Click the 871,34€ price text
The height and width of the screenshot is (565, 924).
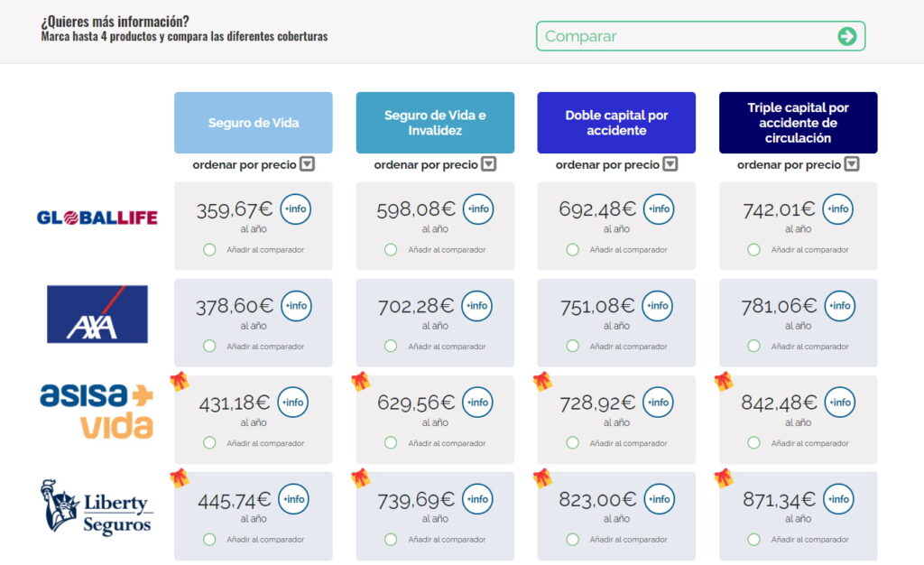(x=779, y=500)
